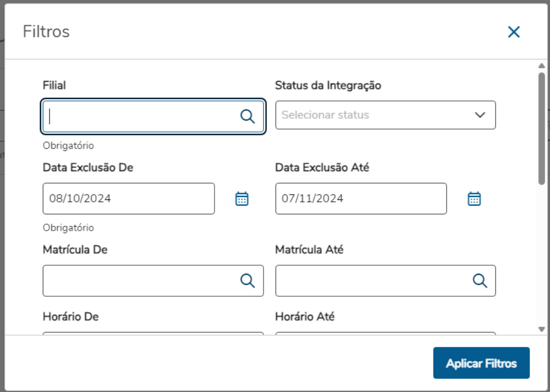Click the Filtros dialog title

46,32
